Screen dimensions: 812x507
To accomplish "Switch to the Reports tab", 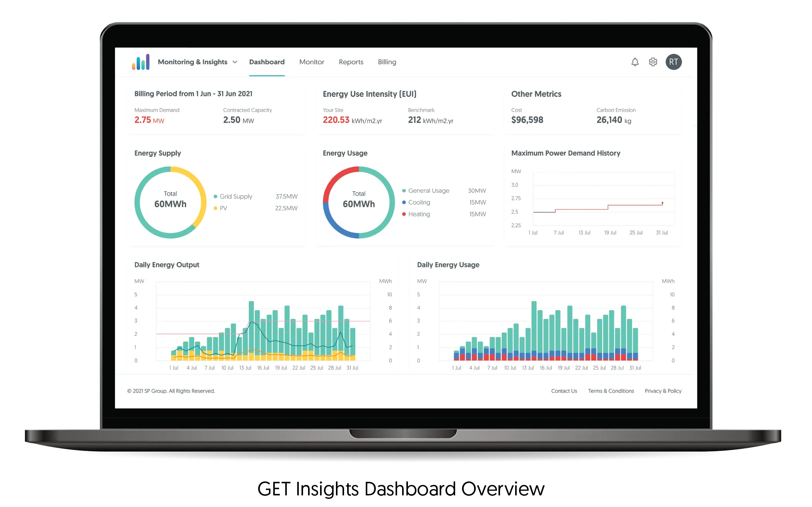I will [351, 61].
